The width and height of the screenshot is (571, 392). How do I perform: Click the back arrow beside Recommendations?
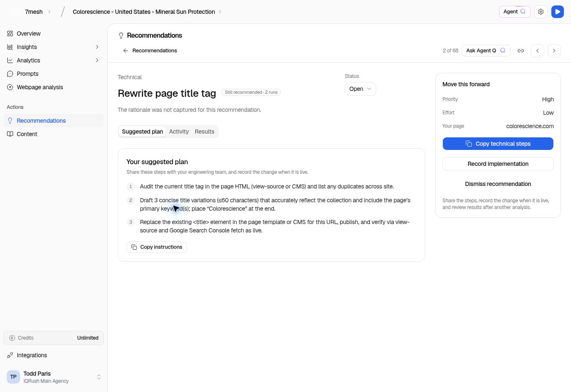coord(126,51)
